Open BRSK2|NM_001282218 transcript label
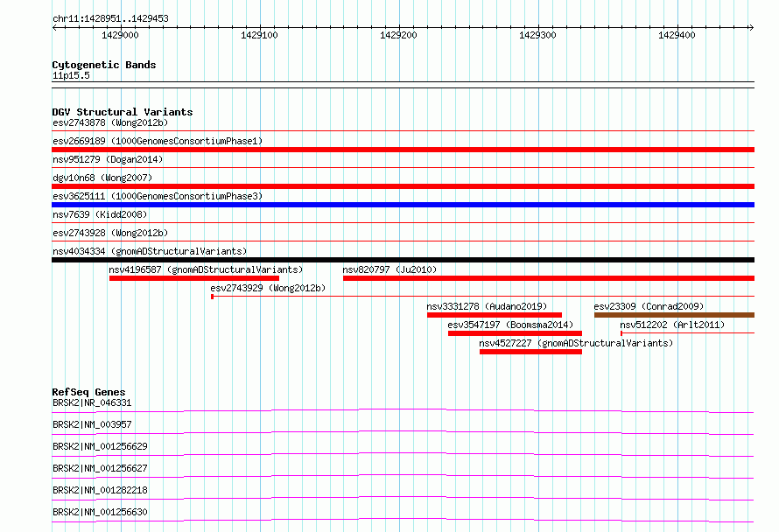The image size is (779, 532). pos(100,490)
